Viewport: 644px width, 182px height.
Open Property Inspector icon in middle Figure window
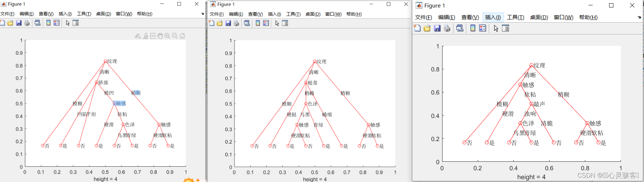285,23
